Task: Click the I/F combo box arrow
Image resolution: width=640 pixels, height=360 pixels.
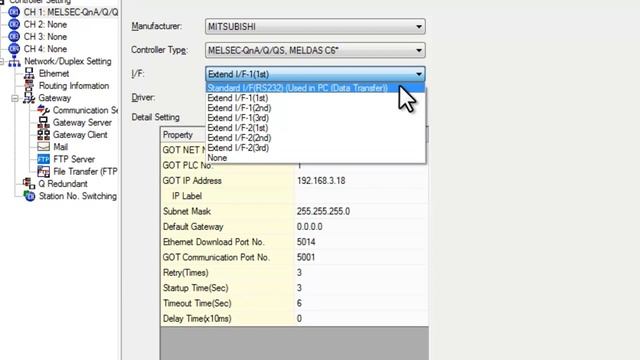Action: point(419,74)
